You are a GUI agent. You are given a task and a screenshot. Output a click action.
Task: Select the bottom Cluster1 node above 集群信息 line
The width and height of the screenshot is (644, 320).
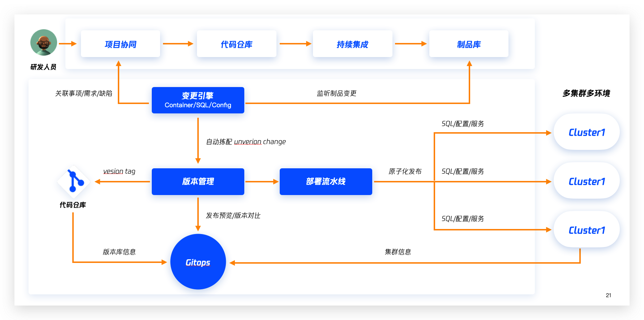(587, 230)
